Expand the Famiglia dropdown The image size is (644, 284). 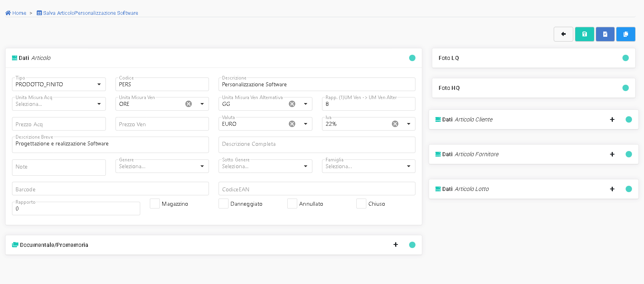click(408, 166)
